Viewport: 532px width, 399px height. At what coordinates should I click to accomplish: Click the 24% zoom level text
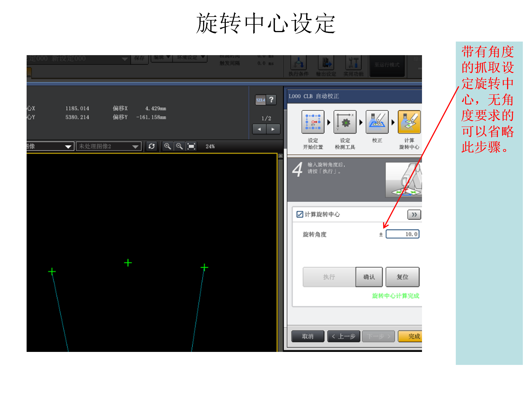210,146
